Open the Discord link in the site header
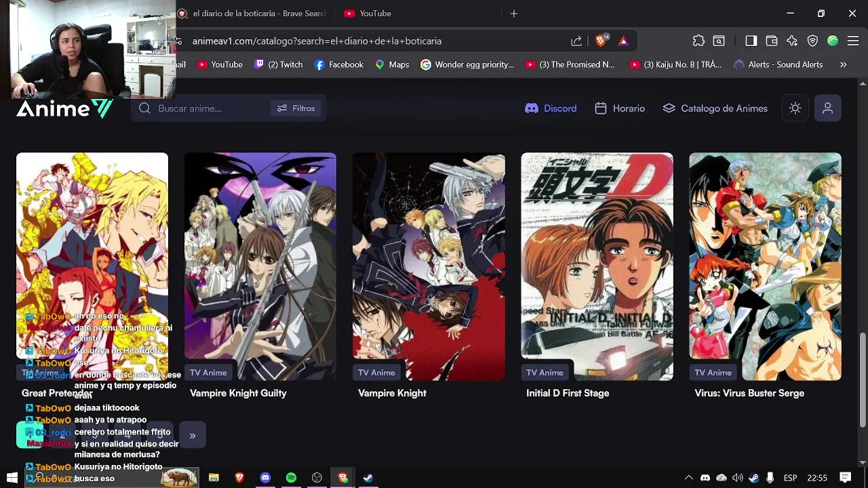The height and width of the screenshot is (488, 868). (551, 108)
